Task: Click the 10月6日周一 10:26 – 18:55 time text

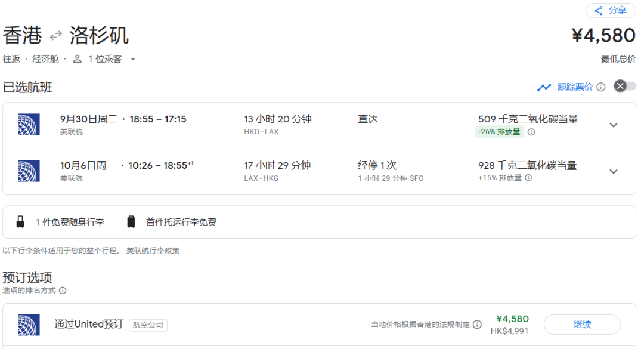Action: [x=126, y=165]
